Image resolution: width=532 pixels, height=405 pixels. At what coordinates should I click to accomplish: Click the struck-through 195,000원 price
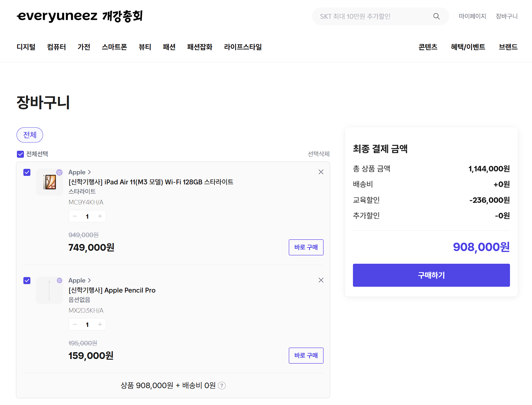tap(83, 343)
